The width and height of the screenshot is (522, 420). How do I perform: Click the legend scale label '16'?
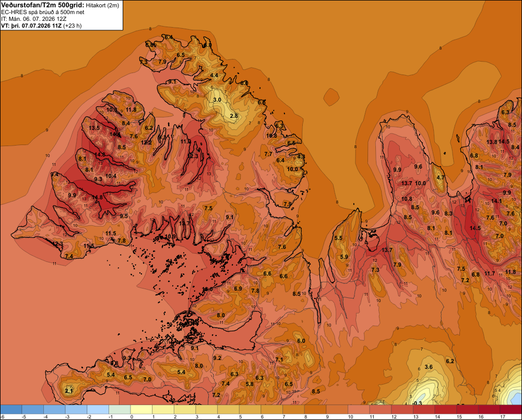pyautogui.click(x=481, y=417)
